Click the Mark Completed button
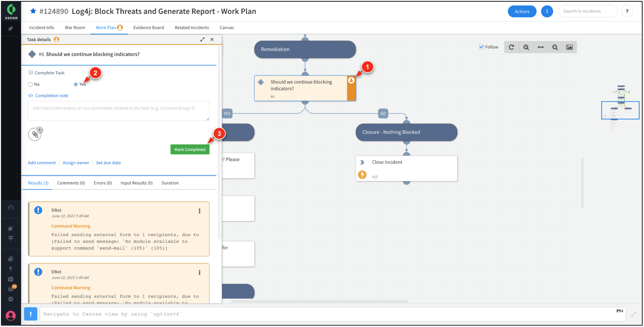644x327 pixels. 190,149
